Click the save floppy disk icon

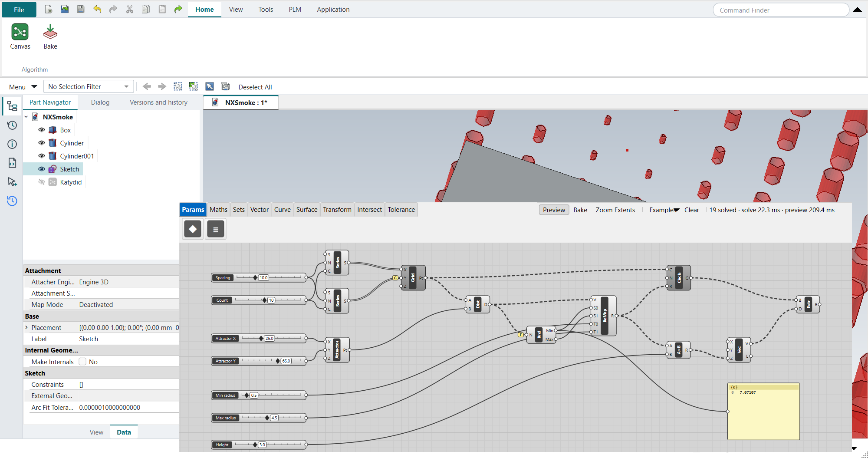pyautogui.click(x=81, y=9)
